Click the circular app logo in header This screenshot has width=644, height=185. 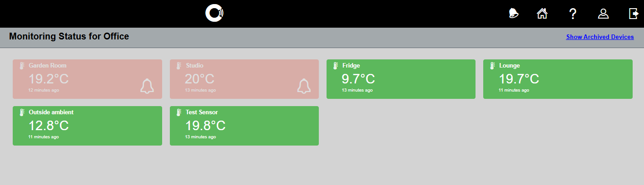click(214, 13)
